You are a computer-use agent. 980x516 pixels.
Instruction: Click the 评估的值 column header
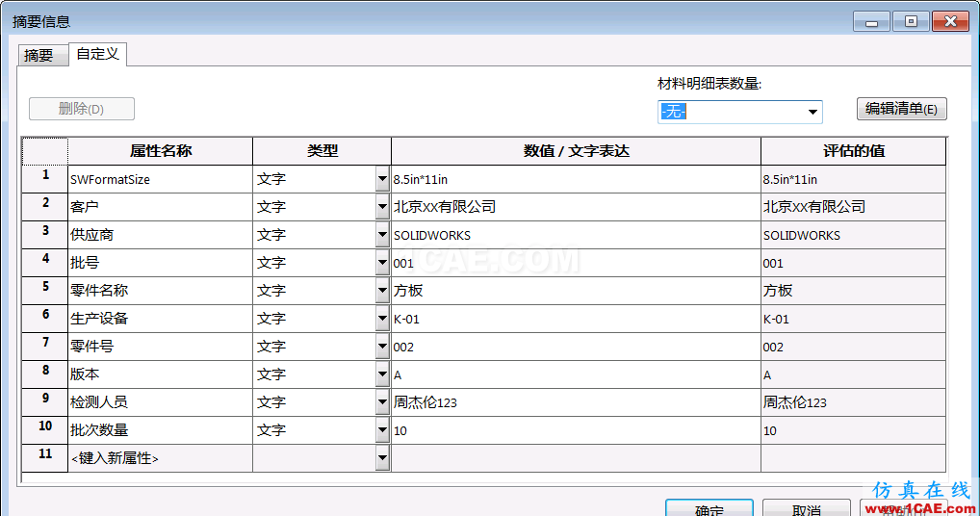pos(853,151)
